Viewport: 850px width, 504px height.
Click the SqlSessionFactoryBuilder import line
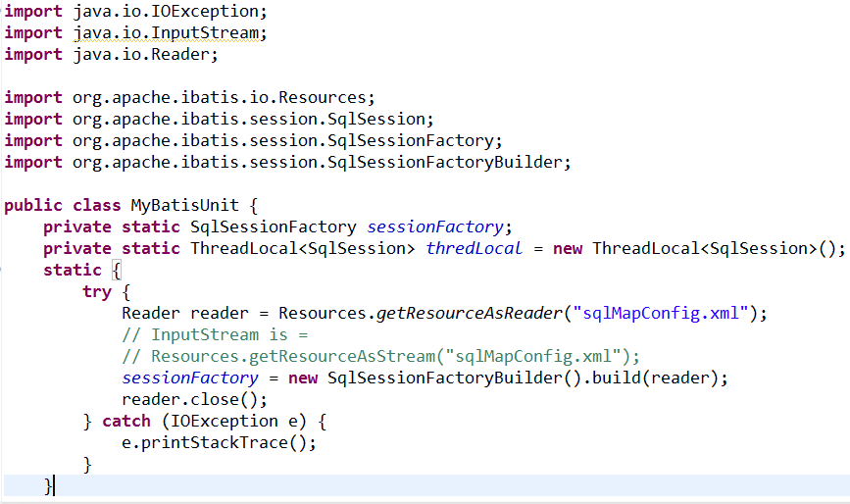point(288,163)
